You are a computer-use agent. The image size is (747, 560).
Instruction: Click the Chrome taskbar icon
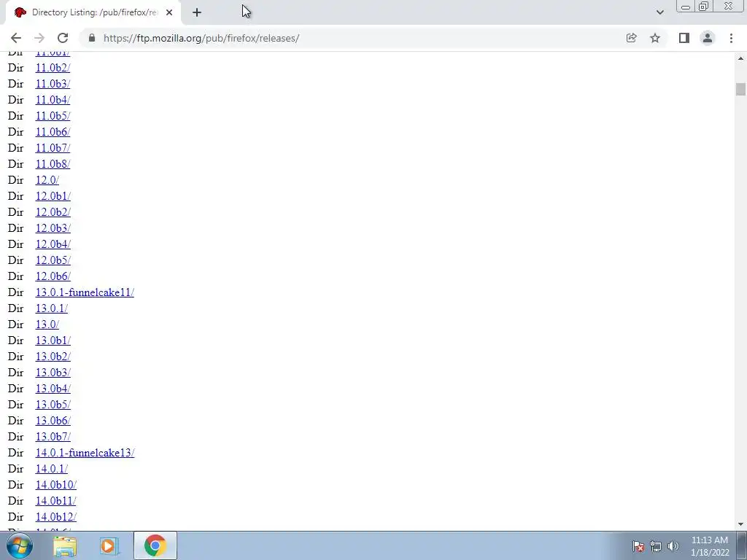[x=155, y=546]
